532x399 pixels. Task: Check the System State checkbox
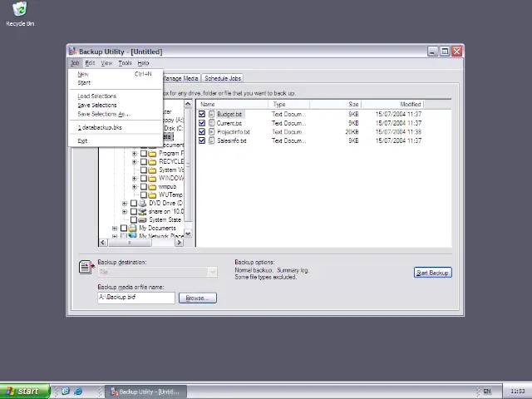[134, 219]
